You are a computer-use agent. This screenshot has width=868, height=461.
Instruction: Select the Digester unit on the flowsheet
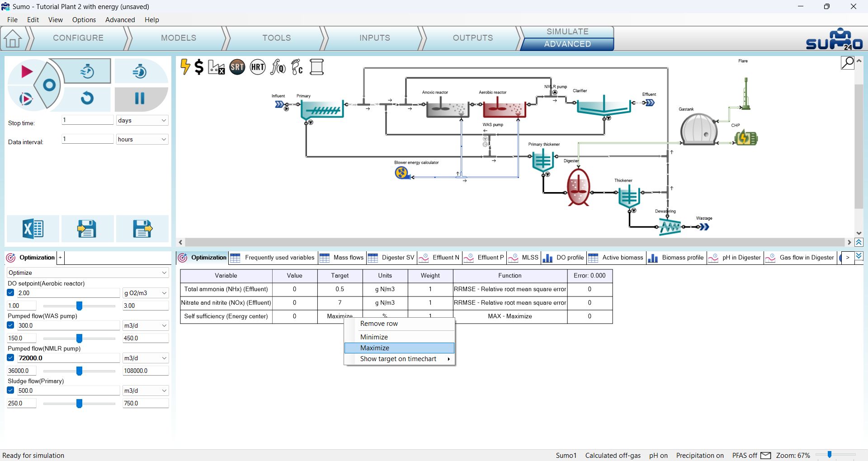[578, 187]
